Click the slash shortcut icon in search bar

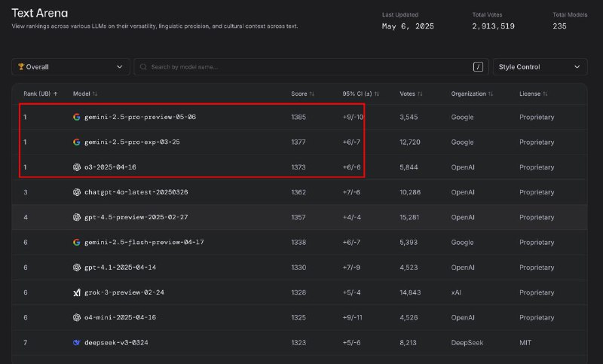[478, 67]
